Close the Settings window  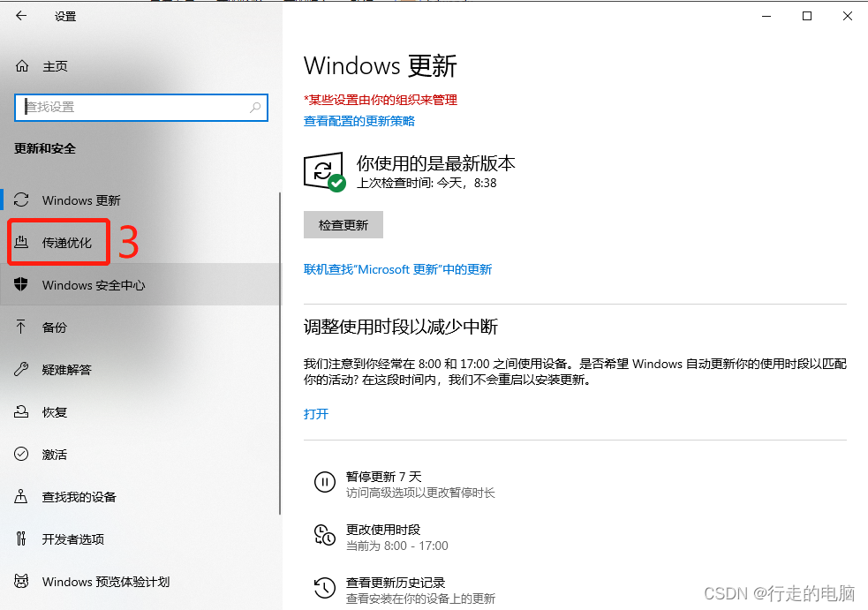(x=848, y=16)
